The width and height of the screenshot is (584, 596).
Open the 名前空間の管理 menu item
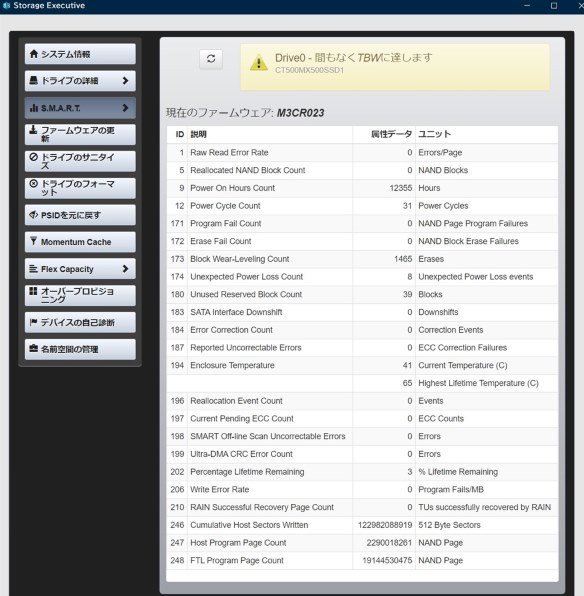click(80, 349)
